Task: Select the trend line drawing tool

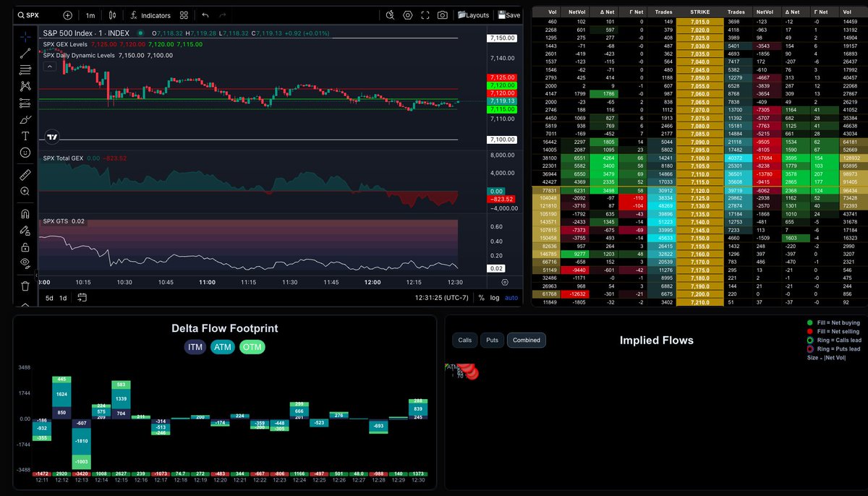Action: point(25,53)
